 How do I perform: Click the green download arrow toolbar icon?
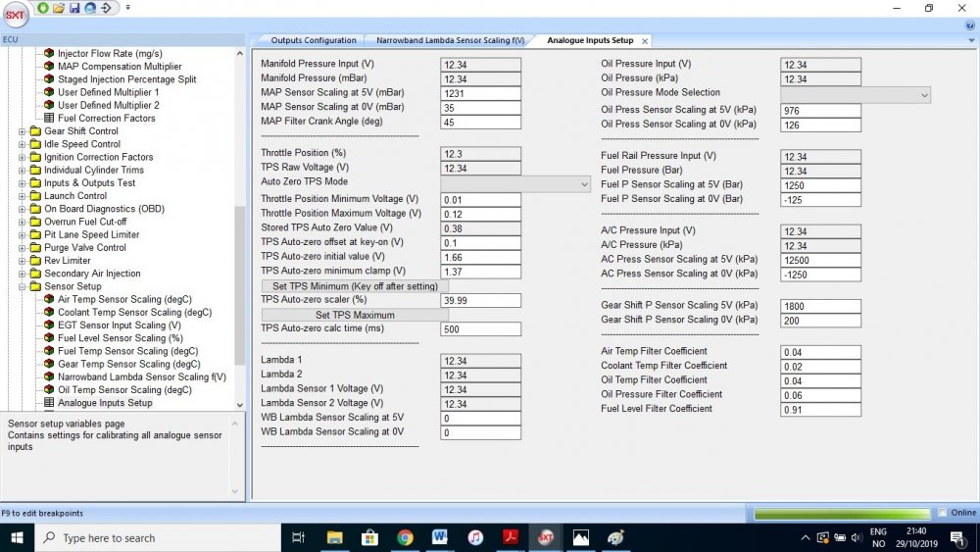click(43, 8)
